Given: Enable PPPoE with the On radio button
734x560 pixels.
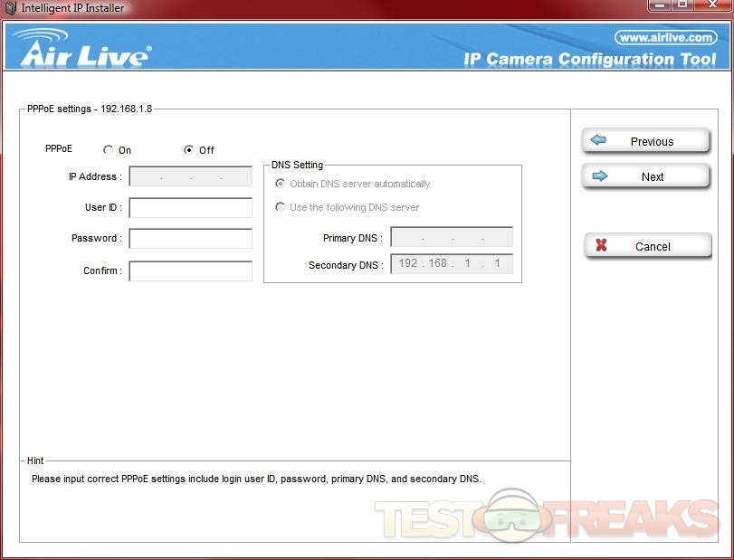Looking at the screenshot, I should [x=109, y=150].
